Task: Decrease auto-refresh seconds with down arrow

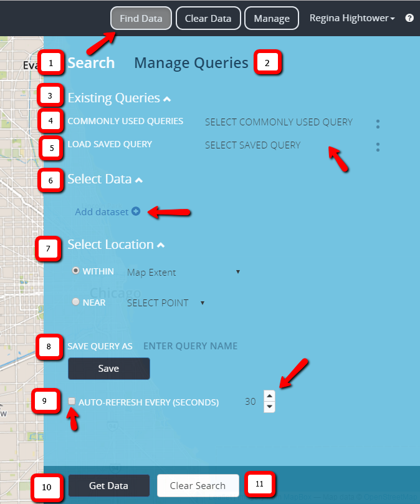Action: click(x=269, y=407)
